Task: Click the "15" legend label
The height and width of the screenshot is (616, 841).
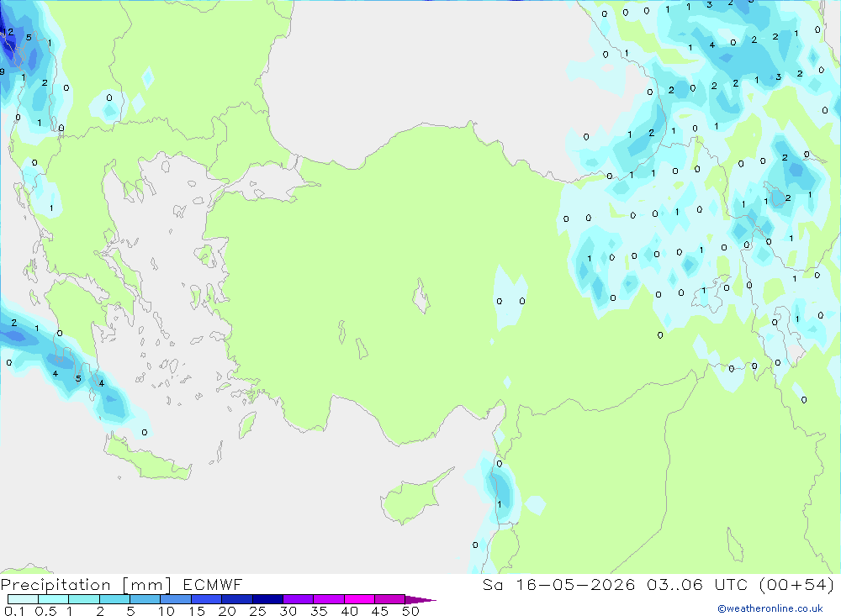Action: click(197, 611)
